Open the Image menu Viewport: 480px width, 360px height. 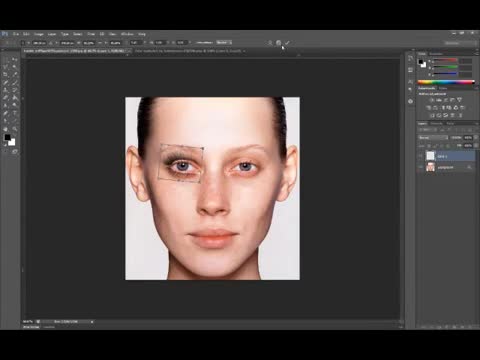point(39,34)
